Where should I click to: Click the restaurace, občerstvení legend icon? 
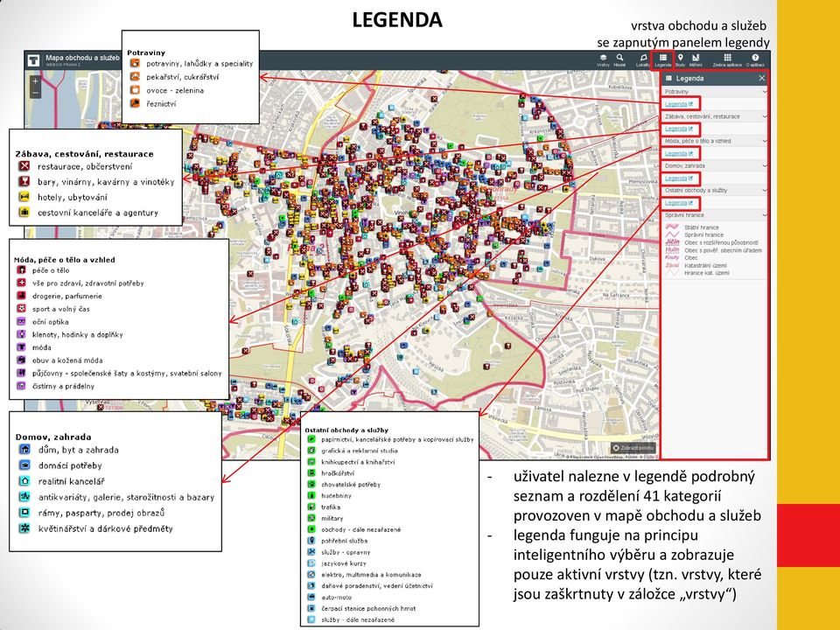[24, 166]
